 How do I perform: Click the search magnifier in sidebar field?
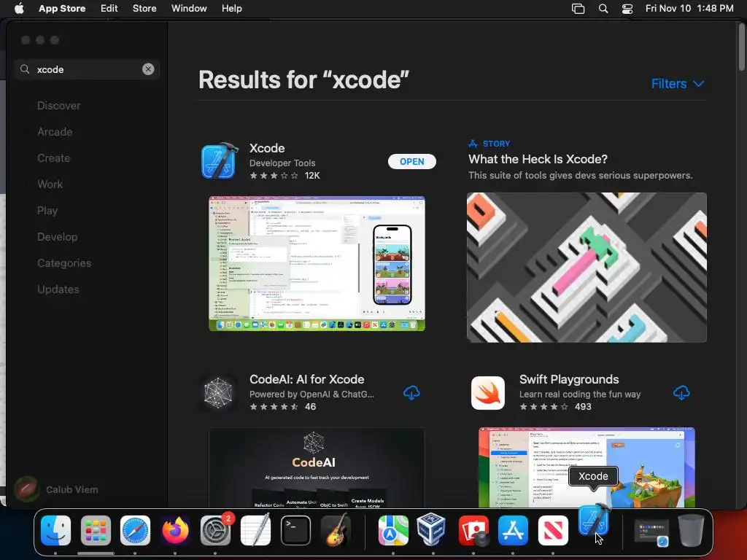point(25,69)
